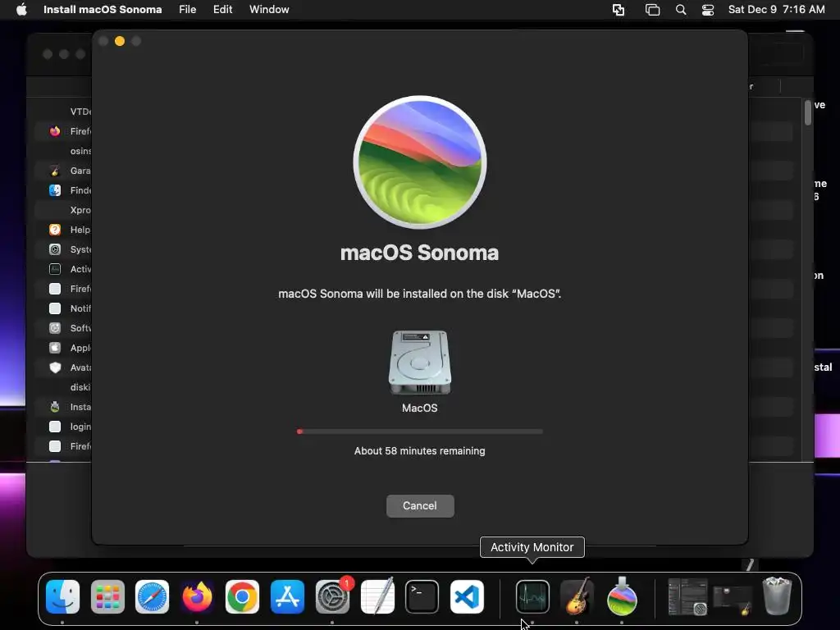Open TextEdit from the Dock
The width and height of the screenshot is (840, 630).
377,596
